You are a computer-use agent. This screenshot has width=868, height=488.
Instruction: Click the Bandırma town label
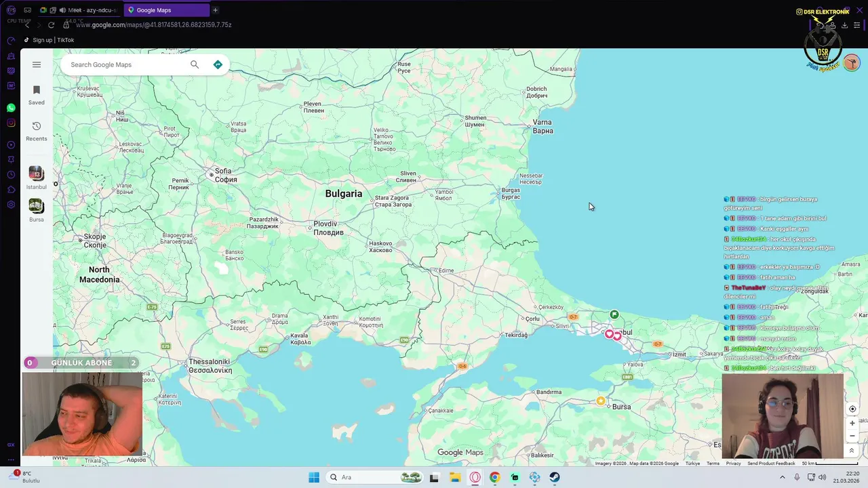point(549,392)
